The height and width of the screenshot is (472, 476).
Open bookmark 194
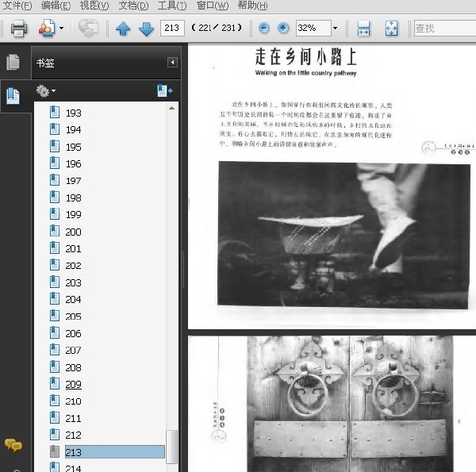tap(74, 130)
